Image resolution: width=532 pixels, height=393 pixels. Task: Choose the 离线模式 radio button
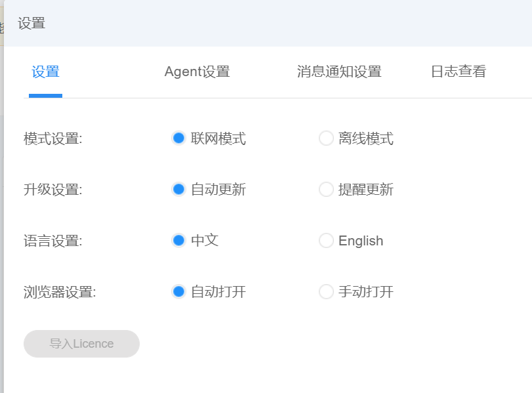pyautogui.click(x=326, y=138)
